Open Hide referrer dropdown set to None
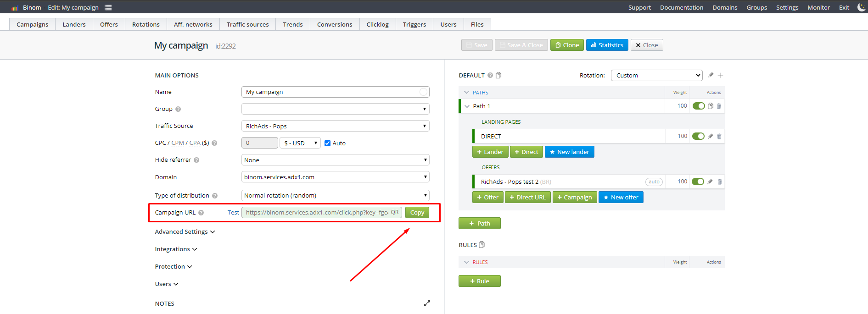Screen dimensions: 868x314 pyautogui.click(x=336, y=160)
